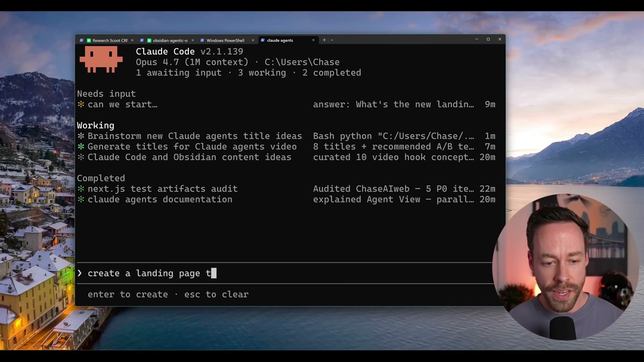The height and width of the screenshot is (362, 644).
Task: Close the obsidian-agentic-o tab
Action: coord(193,40)
